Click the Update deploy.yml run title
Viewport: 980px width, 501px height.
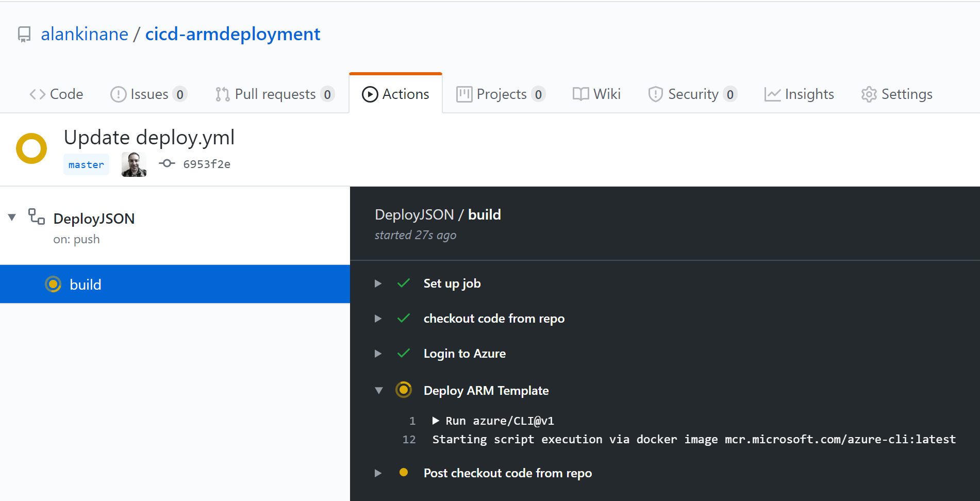pos(149,138)
